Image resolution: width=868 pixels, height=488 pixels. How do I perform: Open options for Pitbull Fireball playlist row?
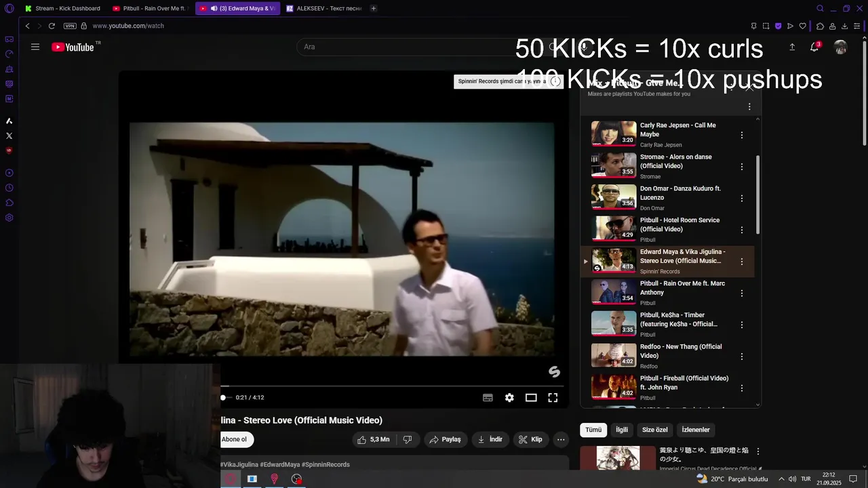coord(742,388)
